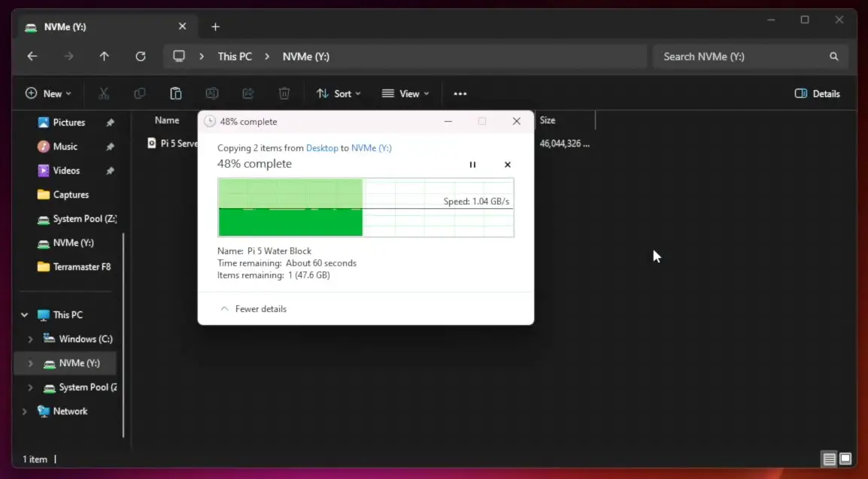Click the Paste icon in toolbar
This screenshot has height=479, width=868.
(x=175, y=93)
